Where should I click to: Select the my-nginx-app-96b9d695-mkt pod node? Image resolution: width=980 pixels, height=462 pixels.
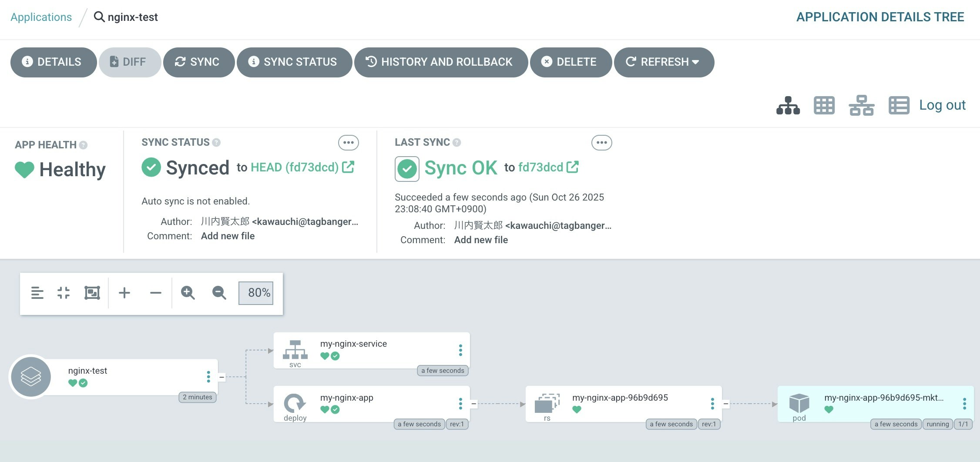876,404
